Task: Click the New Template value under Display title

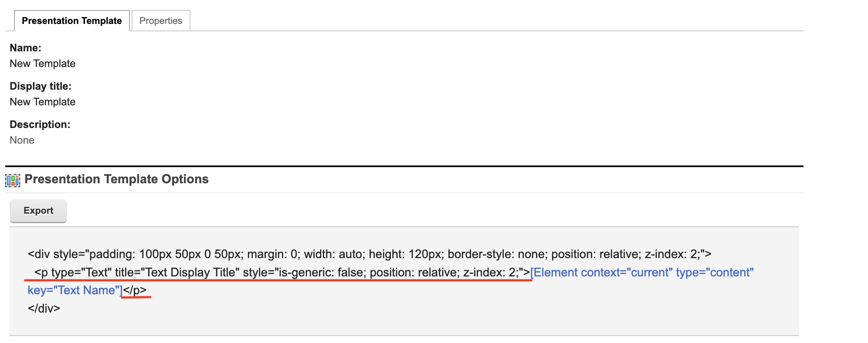Action: point(43,102)
